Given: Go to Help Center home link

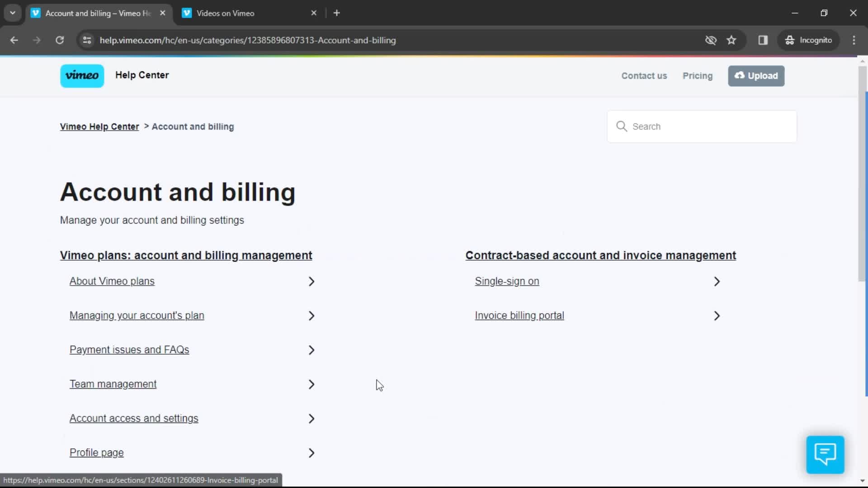Looking at the screenshot, I should tap(142, 75).
